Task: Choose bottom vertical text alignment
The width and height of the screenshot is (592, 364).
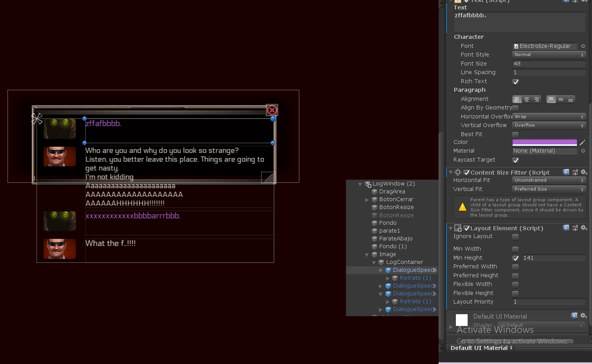Action: coord(570,99)
